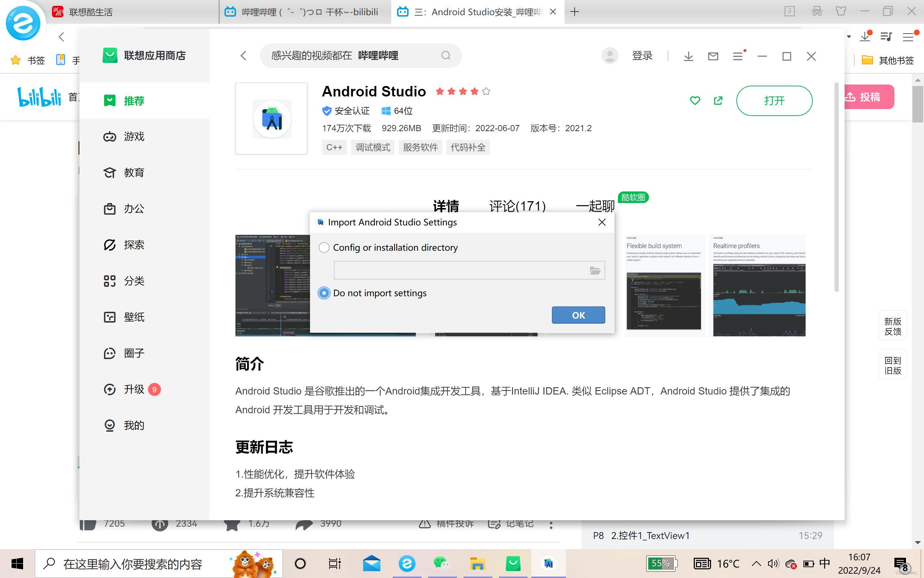Click the 调试模式 tag
The width and height of the screenshot is (924, 578).
[x=372, y=147]
